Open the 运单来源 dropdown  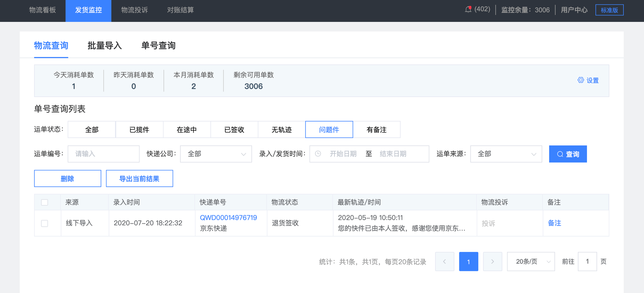click(506, 154)
